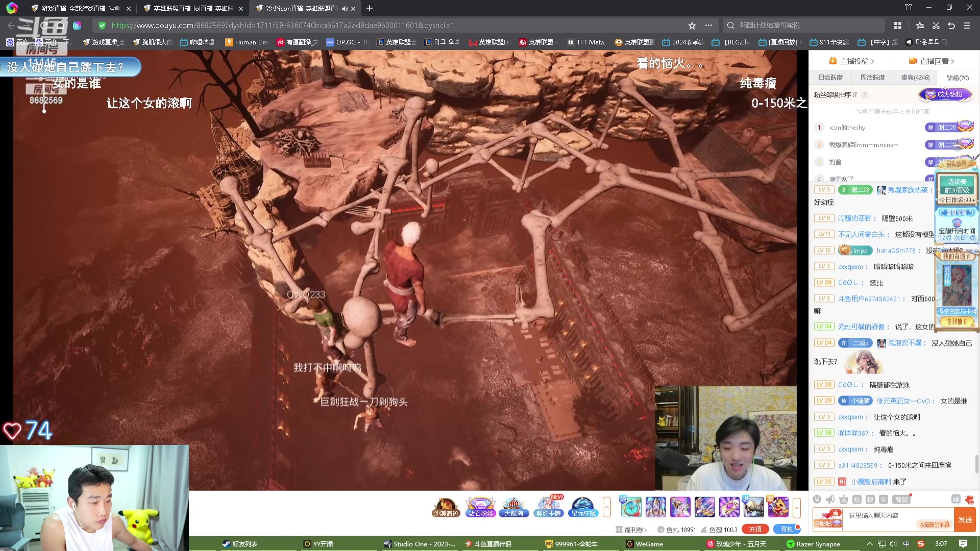Select the yellow duck gift marked 票
The height and width of the screenshot is (551, 980).
coord(778,507)
